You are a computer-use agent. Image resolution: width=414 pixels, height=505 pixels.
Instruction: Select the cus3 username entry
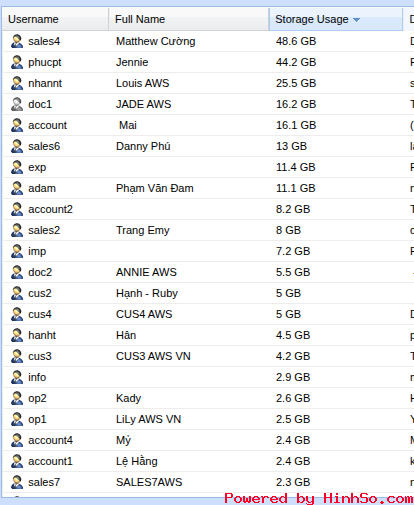coord(40,356)
